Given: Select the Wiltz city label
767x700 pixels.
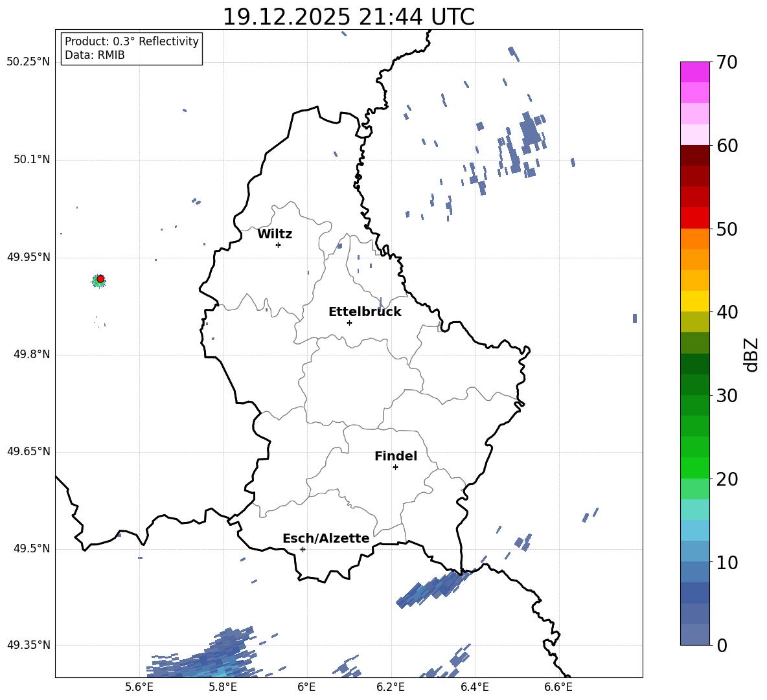Looking at the screenshot, I should pos(275,234).
